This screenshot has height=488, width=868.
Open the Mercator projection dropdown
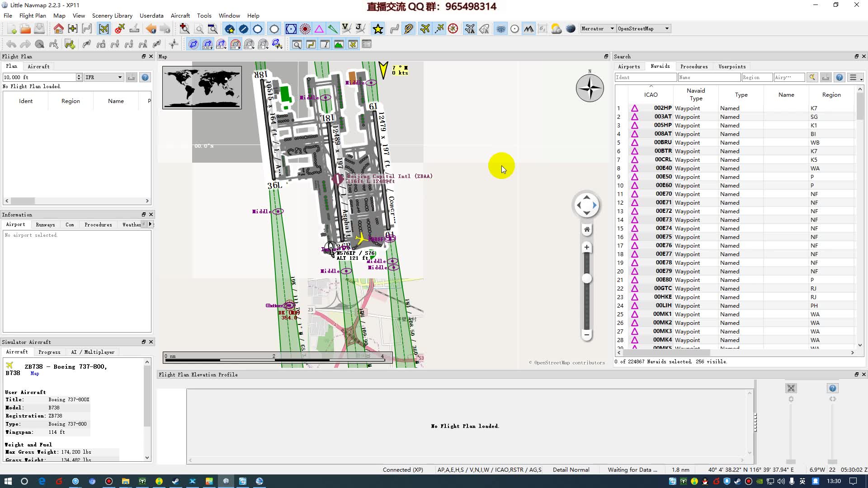coord(598,28)
